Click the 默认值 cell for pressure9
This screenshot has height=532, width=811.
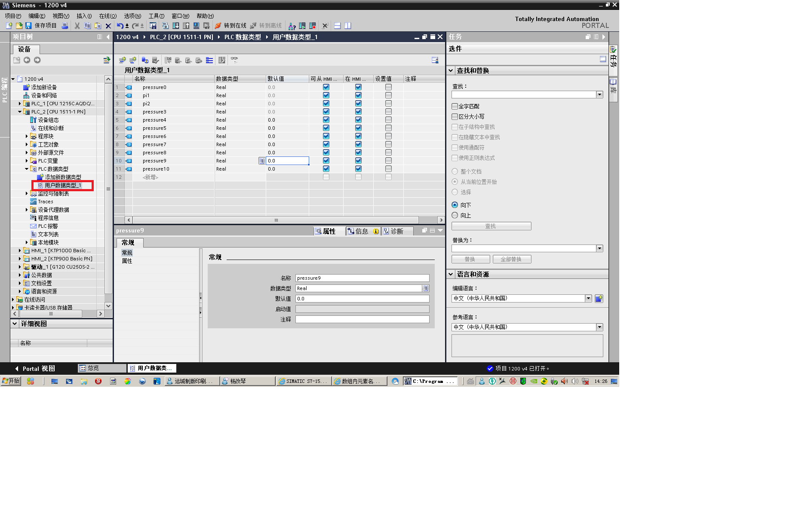pyautogui.click(x=287, y=161)
